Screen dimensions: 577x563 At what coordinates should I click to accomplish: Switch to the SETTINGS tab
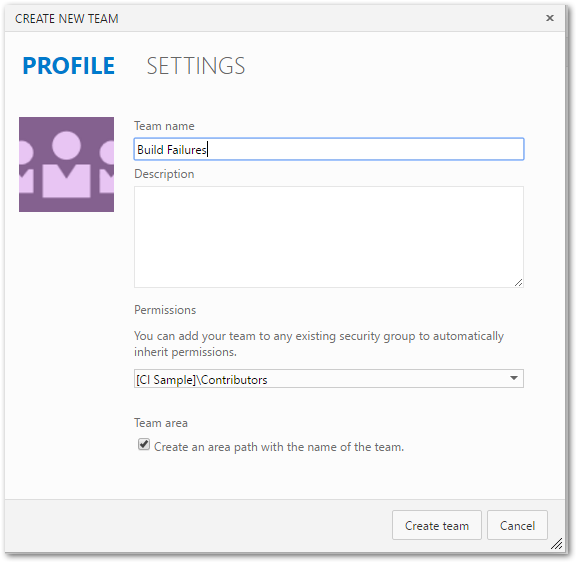click(x=196, y=66)
